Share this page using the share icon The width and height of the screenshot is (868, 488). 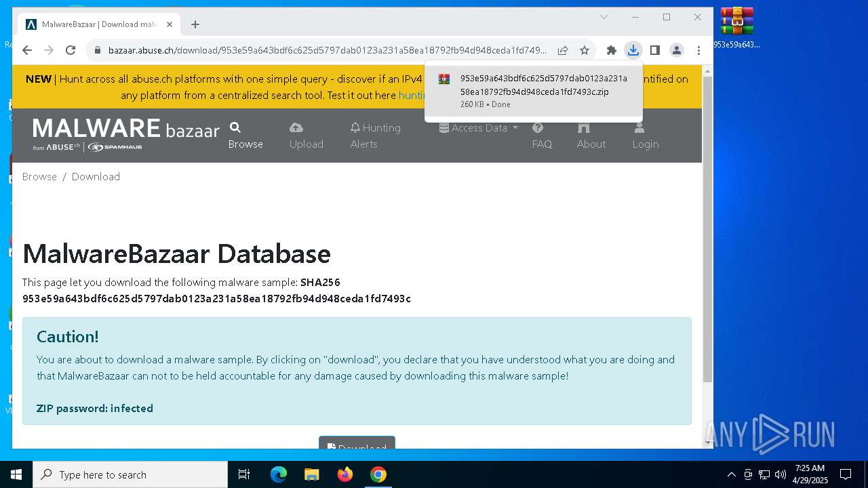563,50
